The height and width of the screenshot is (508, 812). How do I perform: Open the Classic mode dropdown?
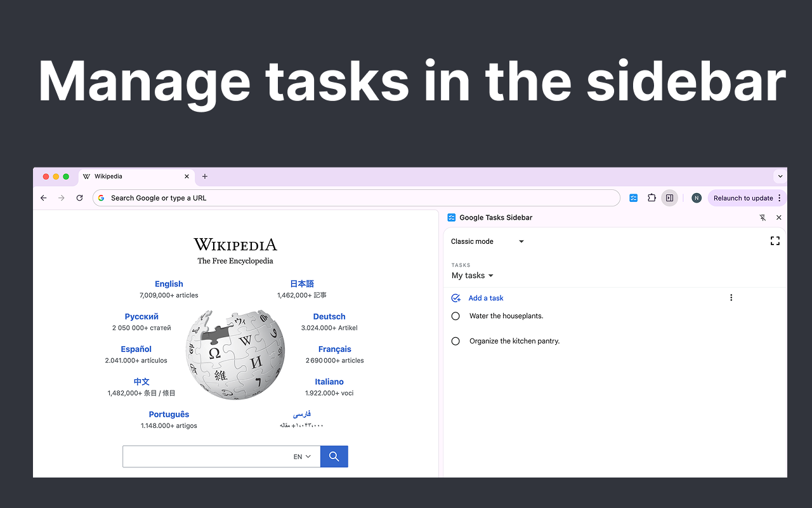pos(487,241)
